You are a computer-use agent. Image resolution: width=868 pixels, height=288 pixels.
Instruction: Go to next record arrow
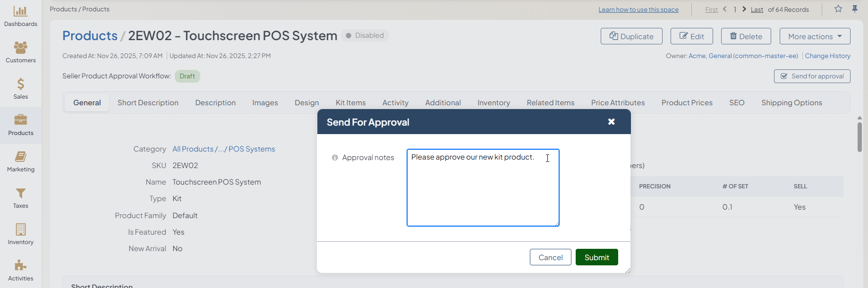(744, 9)
